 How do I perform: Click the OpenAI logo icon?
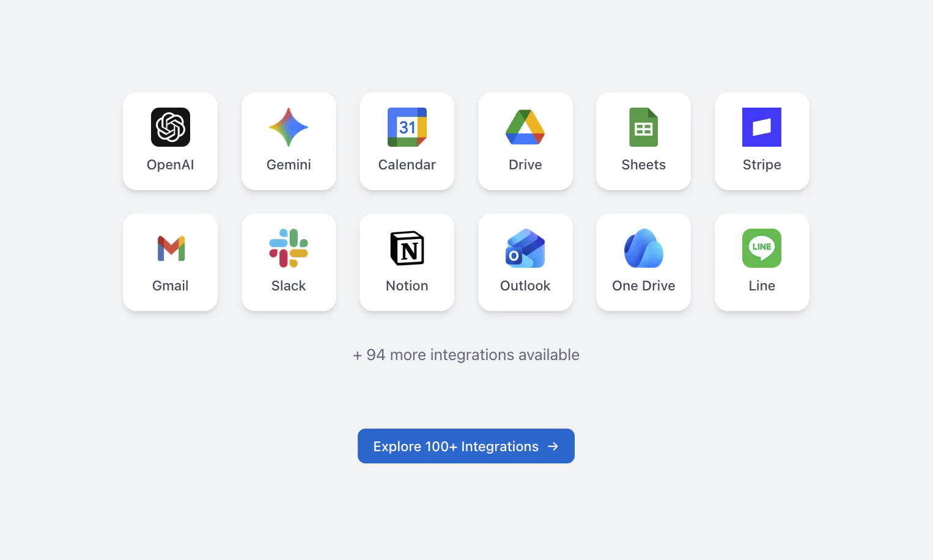[171, 127]
